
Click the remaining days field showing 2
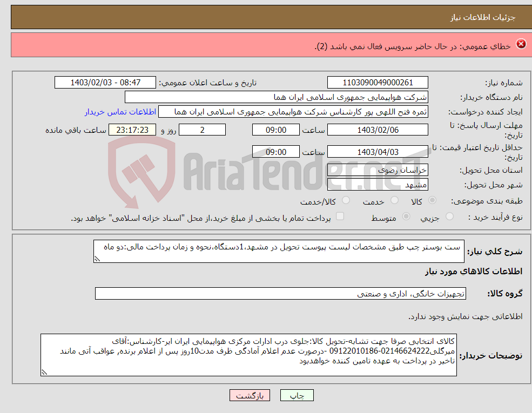pos(202,130)
